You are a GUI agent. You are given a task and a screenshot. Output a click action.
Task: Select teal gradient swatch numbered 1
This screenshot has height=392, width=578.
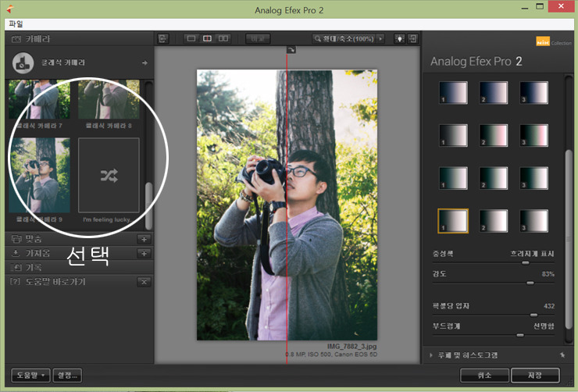(453, 178)
